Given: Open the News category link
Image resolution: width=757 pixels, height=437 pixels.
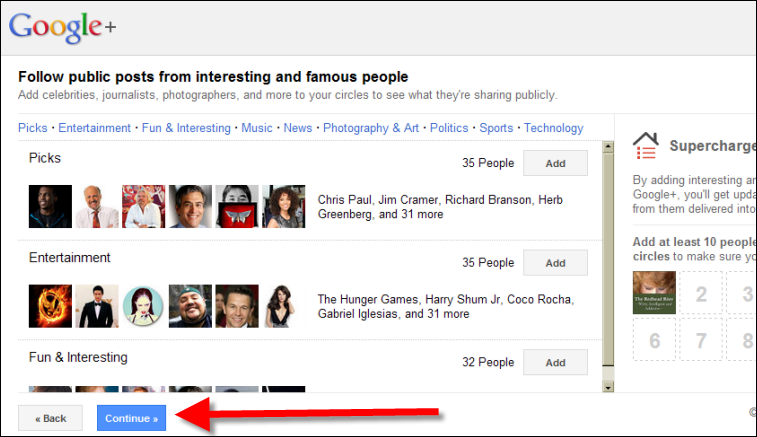Looking at the screenshot, I should pyautogui.click(x=298, y=128).
